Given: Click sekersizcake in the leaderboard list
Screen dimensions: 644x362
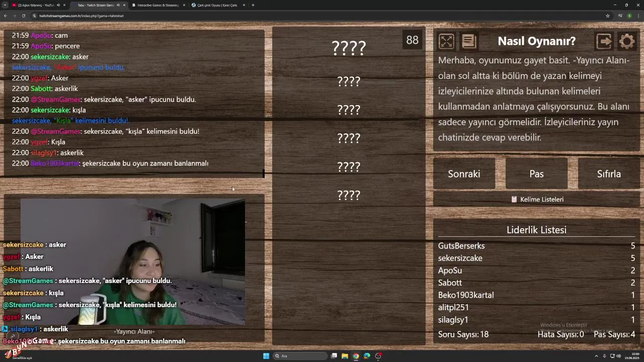Looking at the screenshot, I should click(x=460, y=258).
